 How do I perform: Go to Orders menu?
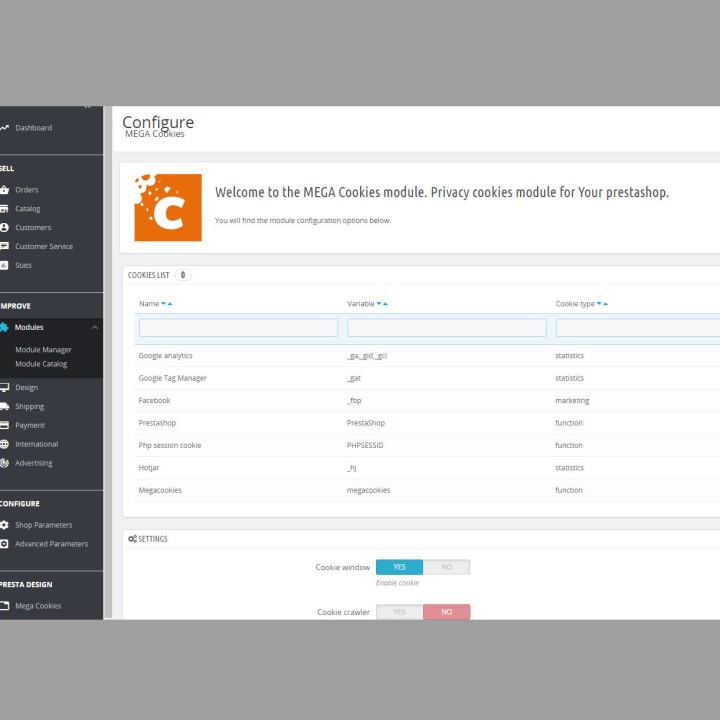pos(27,190)
